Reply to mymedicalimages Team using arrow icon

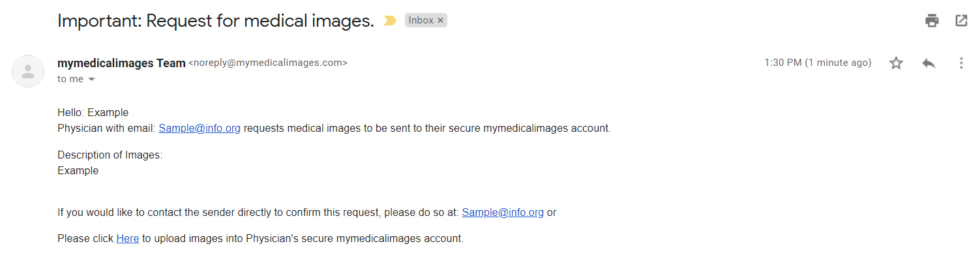pyautogui.click(x=928, y=63)
